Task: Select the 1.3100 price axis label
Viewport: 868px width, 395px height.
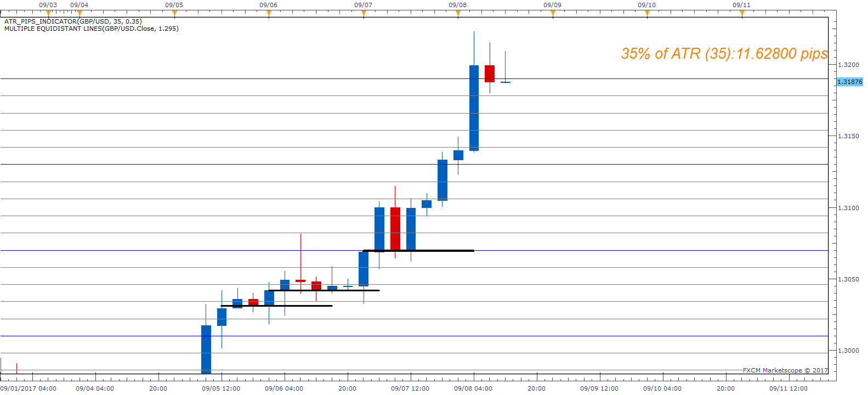Action: tap(849, 208)
